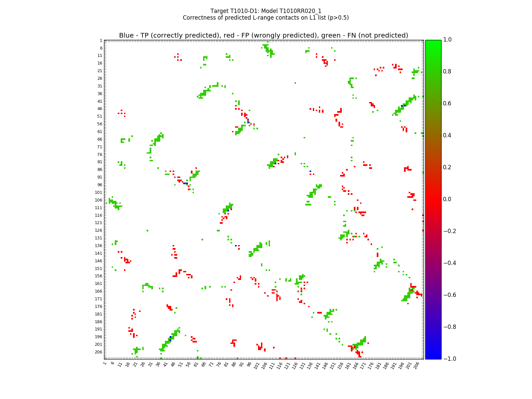The height and width of the screenshot is (399, 532).
Task: Click the plot title 'Target T1010-D1: Model T1010RR020_1'
Action: (266, 11)
